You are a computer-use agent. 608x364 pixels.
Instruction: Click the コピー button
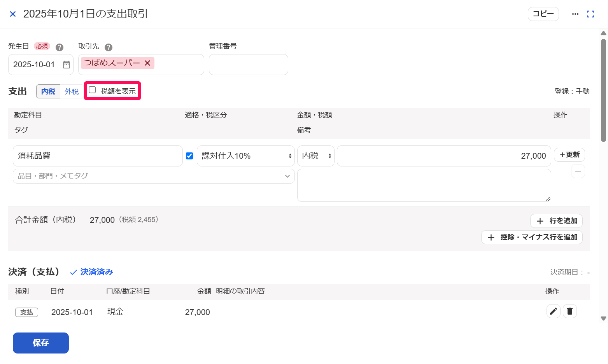click(543, 14)
